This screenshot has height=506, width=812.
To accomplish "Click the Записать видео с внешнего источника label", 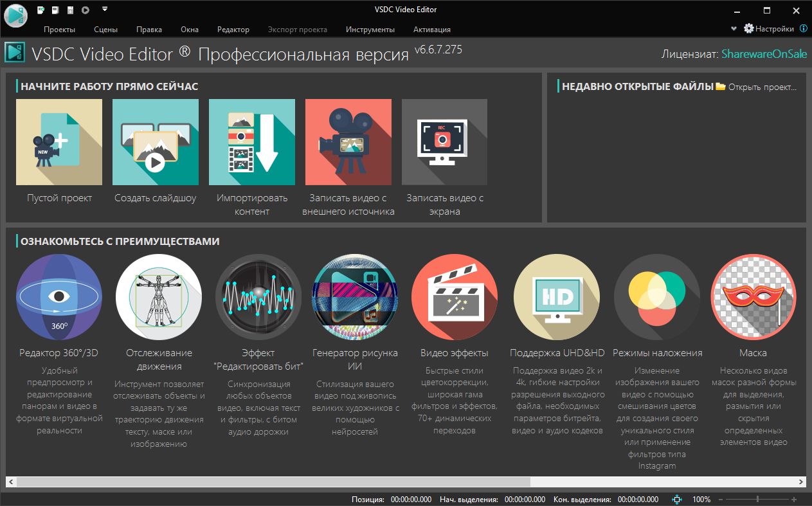I will click(348, 204).
